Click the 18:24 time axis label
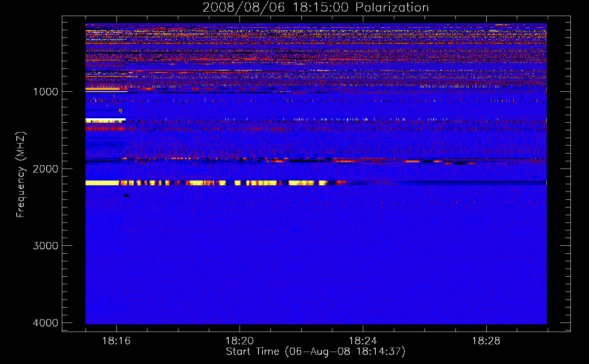This screenshot has width=589, height=364. [363, 341]
